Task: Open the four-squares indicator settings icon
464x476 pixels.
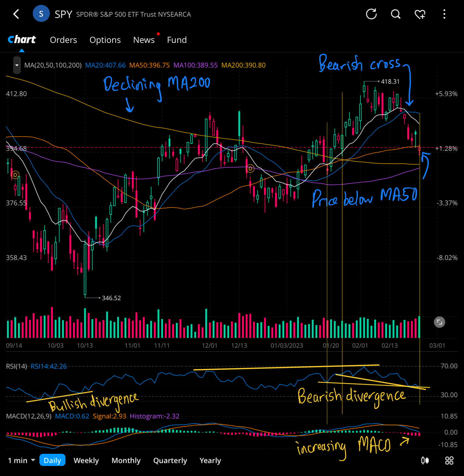Action: 449,460
